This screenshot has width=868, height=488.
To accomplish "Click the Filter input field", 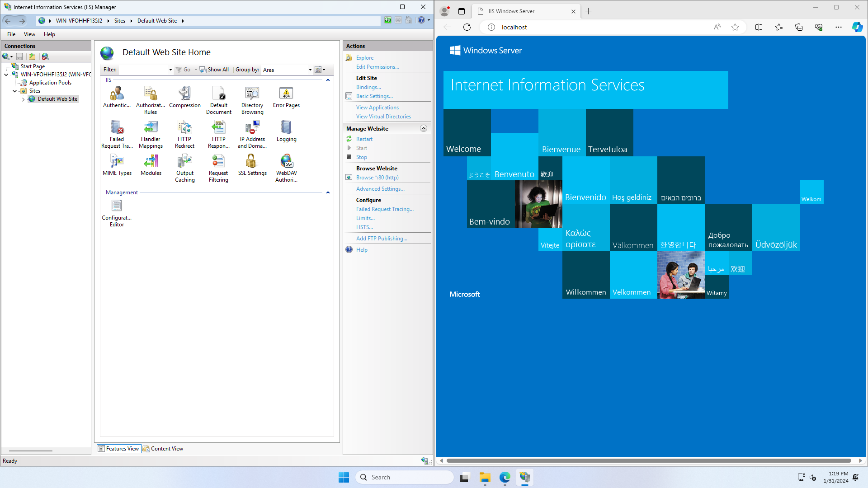I will [143, 70].
